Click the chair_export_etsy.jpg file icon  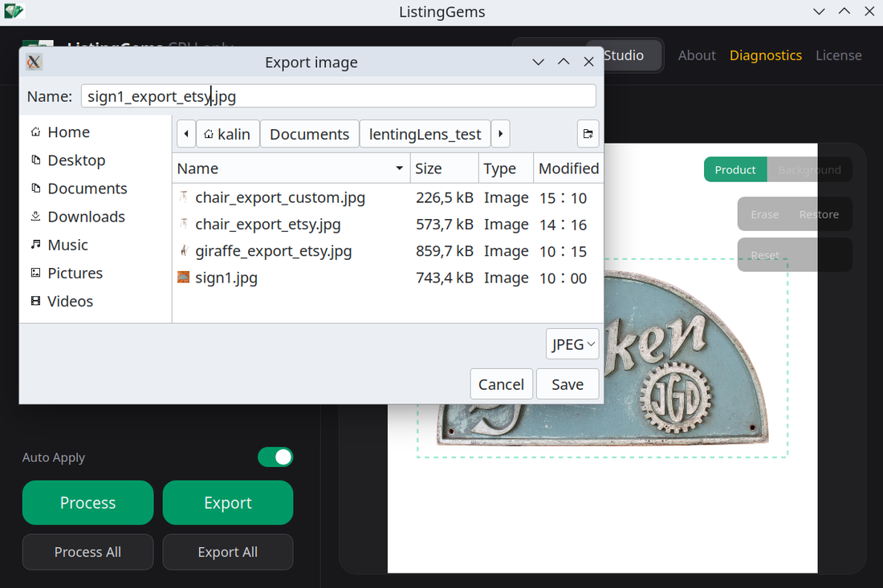pos(184,224)
